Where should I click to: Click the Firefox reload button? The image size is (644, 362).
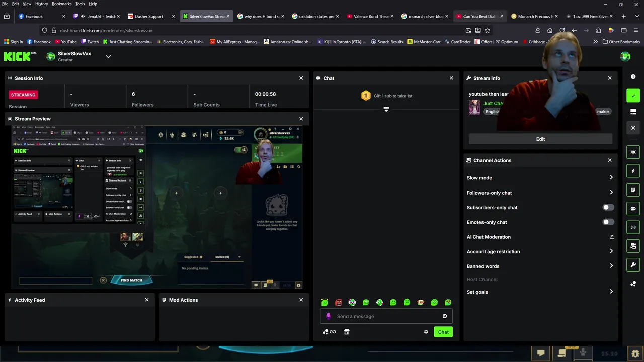click(x=562, y=30)
